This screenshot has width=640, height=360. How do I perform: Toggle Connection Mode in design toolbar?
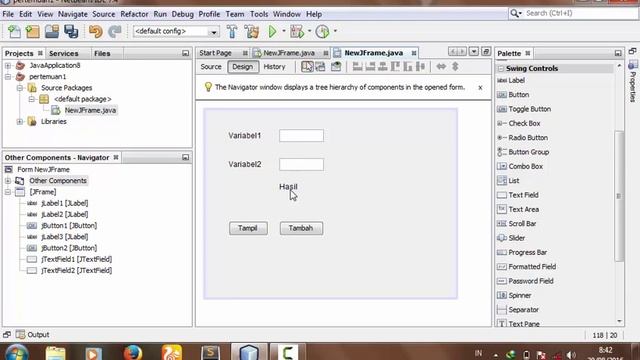click(x=320, y=67)
